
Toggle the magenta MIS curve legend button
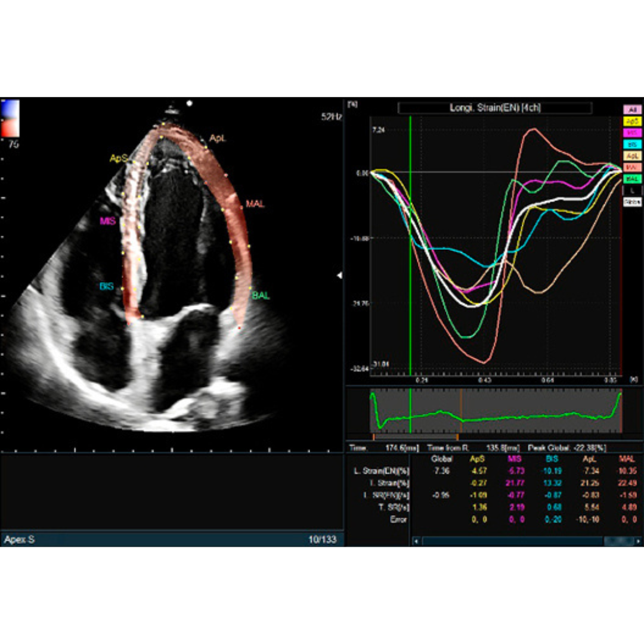tap(633, 132)
